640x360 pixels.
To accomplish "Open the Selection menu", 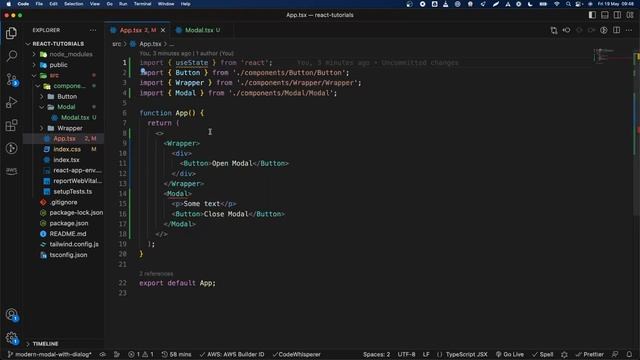I will (x=73, y=4).
